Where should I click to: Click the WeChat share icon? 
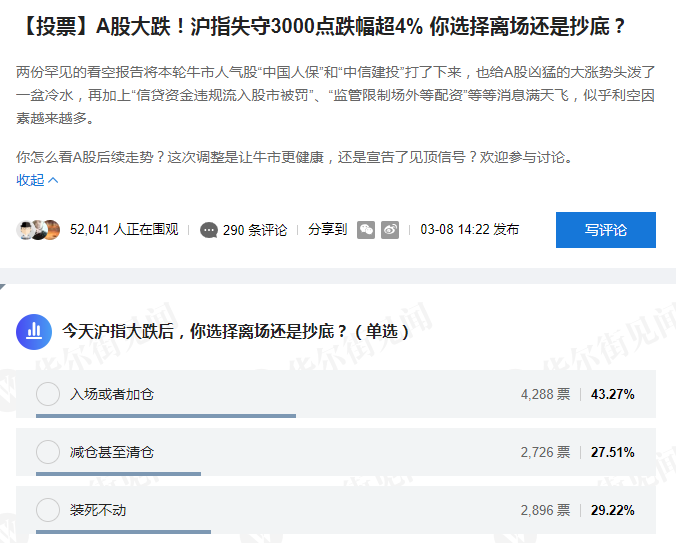[367, 230]
